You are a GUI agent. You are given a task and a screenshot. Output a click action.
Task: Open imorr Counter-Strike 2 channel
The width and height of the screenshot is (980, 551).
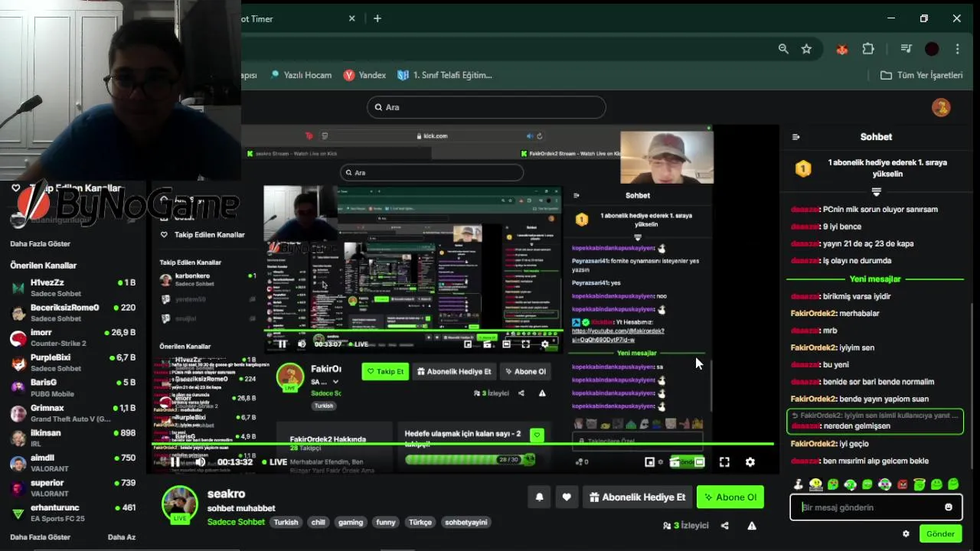(x=73, y=337)
